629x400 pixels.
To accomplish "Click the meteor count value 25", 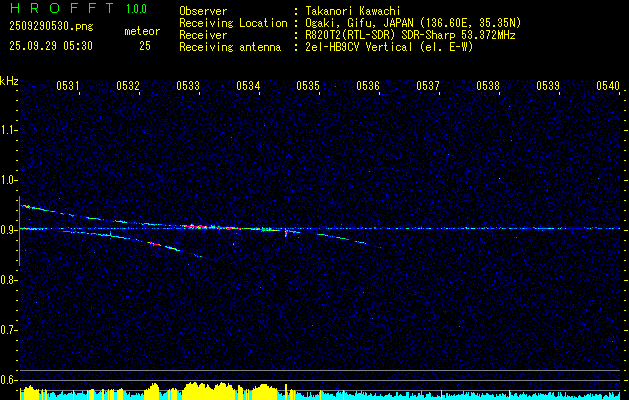I will 145,46.
